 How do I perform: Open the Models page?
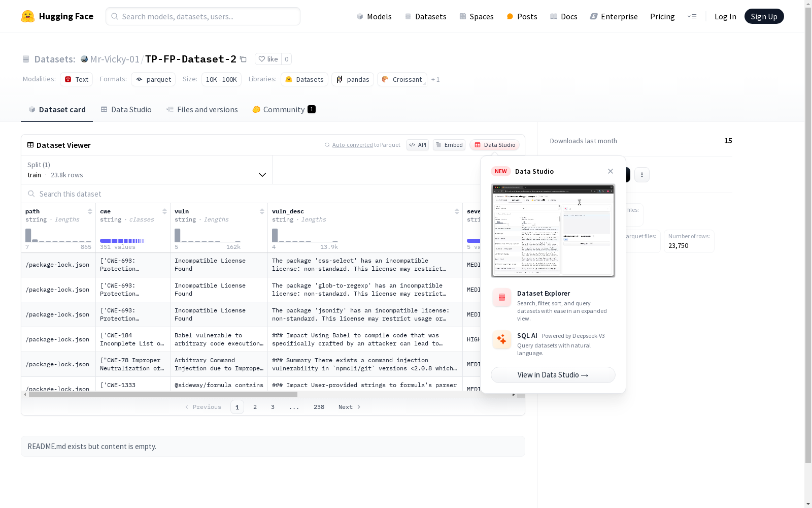click(x=374, y=16)
